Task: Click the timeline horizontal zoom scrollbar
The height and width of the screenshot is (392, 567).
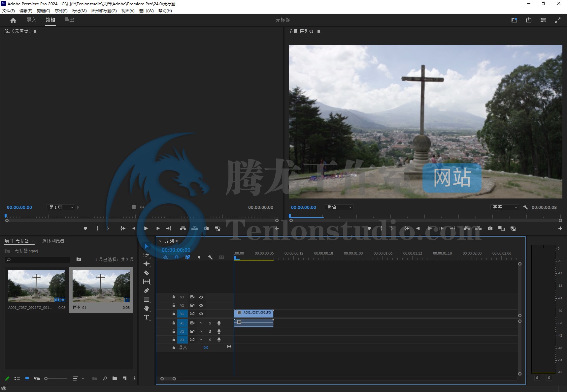Action: pyautogui.click(x=168, y=379)
